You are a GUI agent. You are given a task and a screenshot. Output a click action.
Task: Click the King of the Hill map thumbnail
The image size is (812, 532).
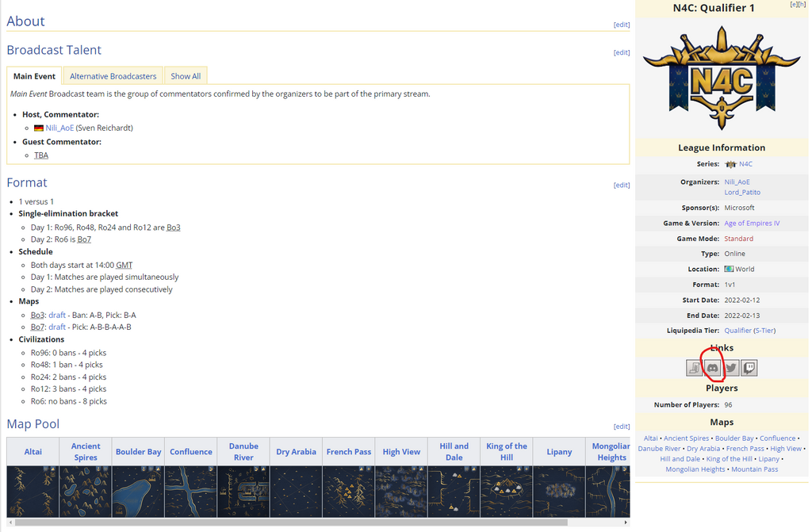pos(507,491)
